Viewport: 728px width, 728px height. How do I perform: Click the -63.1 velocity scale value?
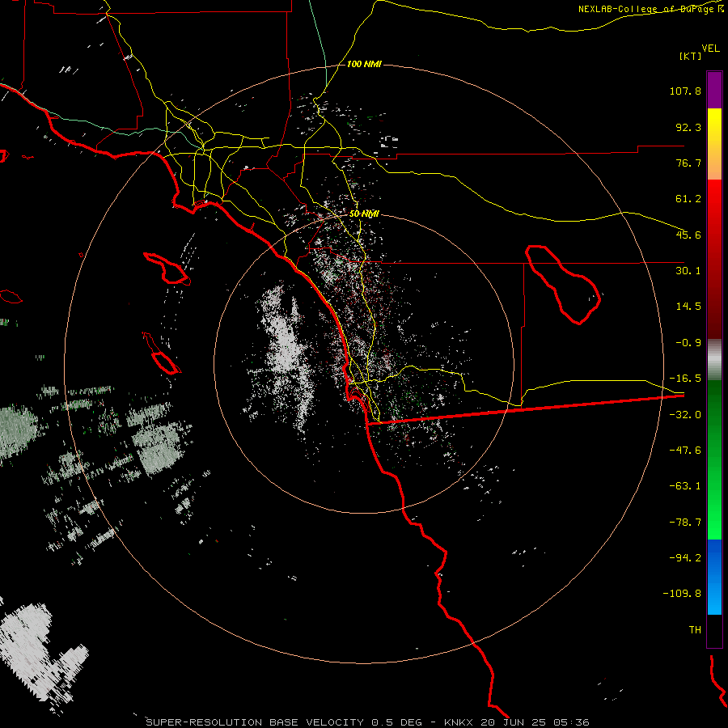coord(685,486)
